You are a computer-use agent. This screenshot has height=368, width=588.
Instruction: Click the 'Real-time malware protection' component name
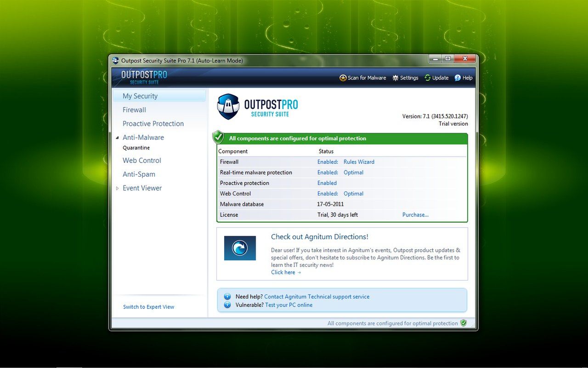tap(256, 172)
